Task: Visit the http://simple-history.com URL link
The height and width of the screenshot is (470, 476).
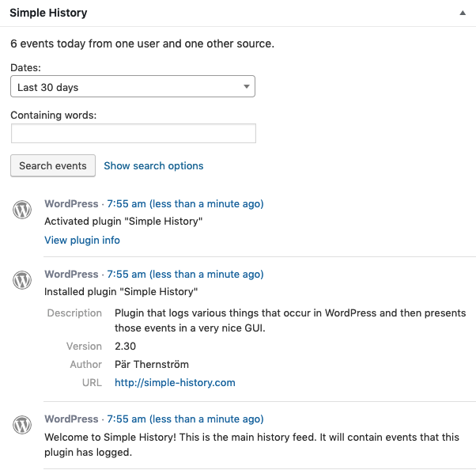Action: pos(175,383)
